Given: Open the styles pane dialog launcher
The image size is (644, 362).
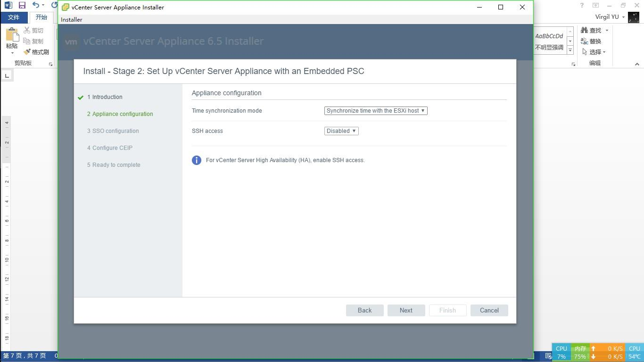Looking at the screenshot, I should pyautogui.click(x=573, y=64).
